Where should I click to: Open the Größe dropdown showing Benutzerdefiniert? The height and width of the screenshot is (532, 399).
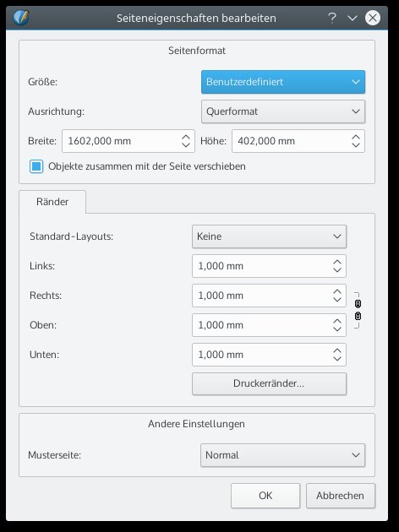coord(283,82)
